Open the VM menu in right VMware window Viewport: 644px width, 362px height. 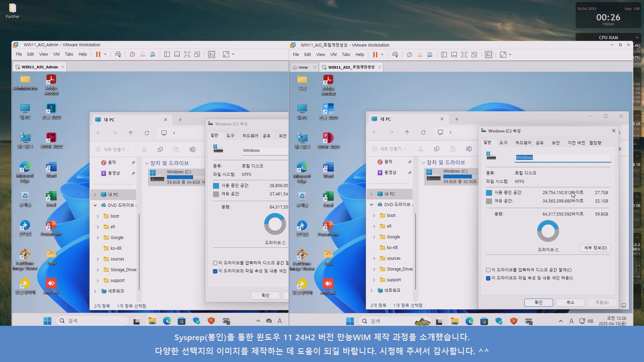tap(333, 55)
